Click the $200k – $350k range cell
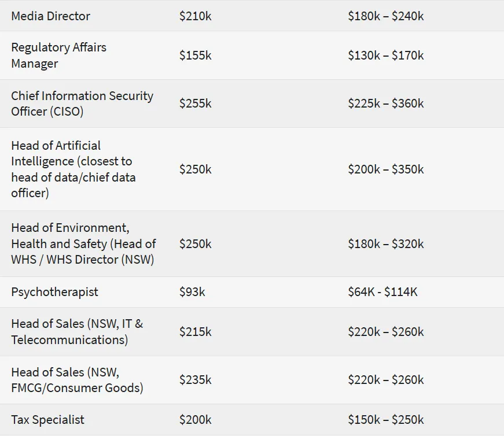504x436 pixels. [385, 169]
